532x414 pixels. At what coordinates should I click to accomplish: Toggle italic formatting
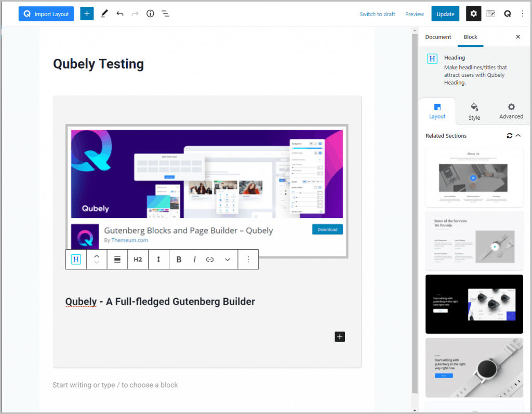pos(194,260)
